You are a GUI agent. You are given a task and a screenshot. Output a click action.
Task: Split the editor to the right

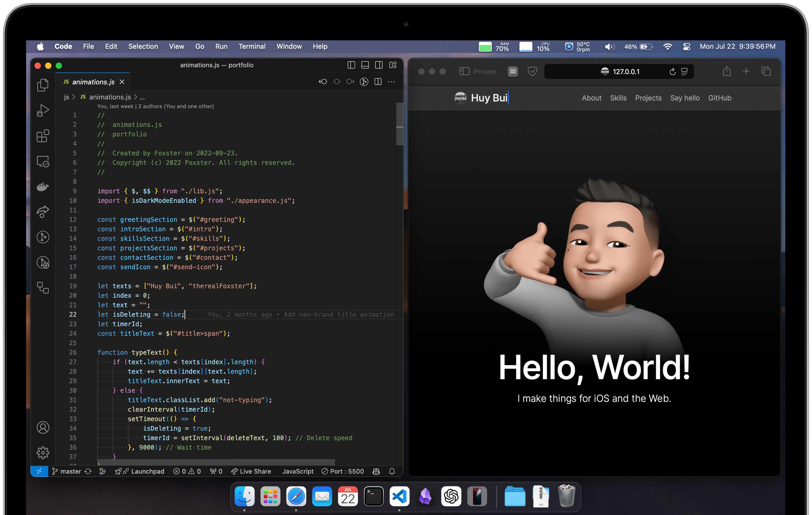378,82
